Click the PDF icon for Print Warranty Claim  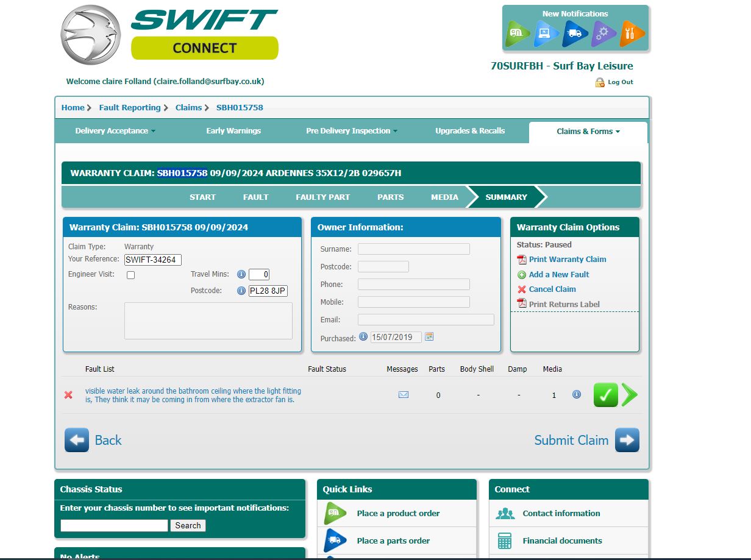[522, 260]
